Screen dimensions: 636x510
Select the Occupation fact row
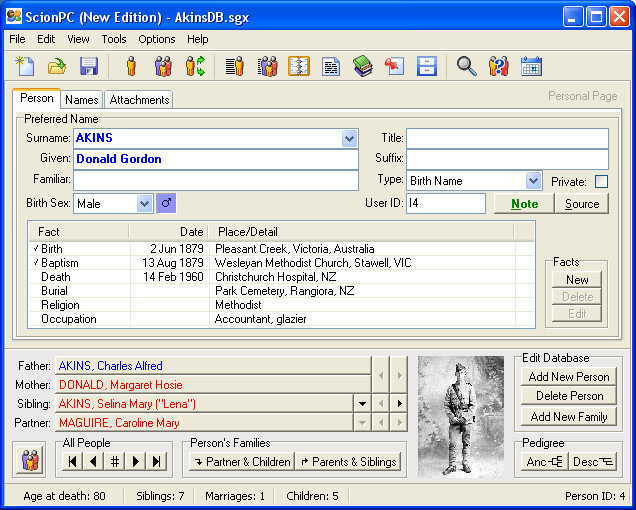tap(281, 319)
